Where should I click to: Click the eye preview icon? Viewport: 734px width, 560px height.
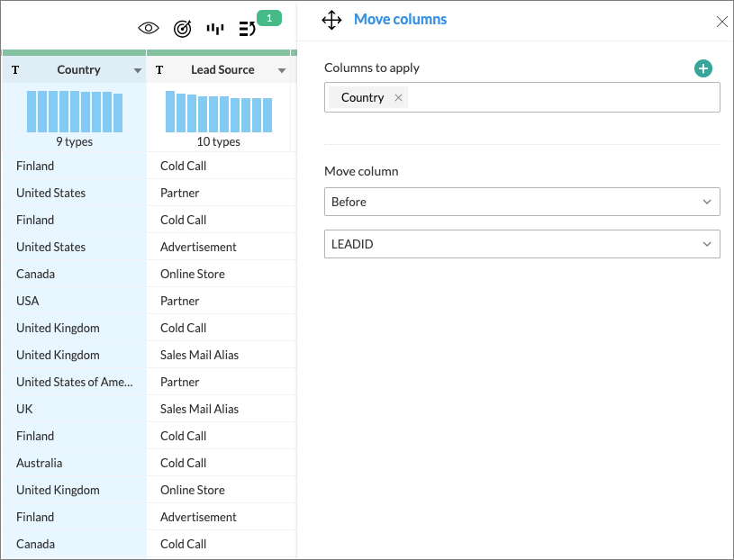coord(148,28)
